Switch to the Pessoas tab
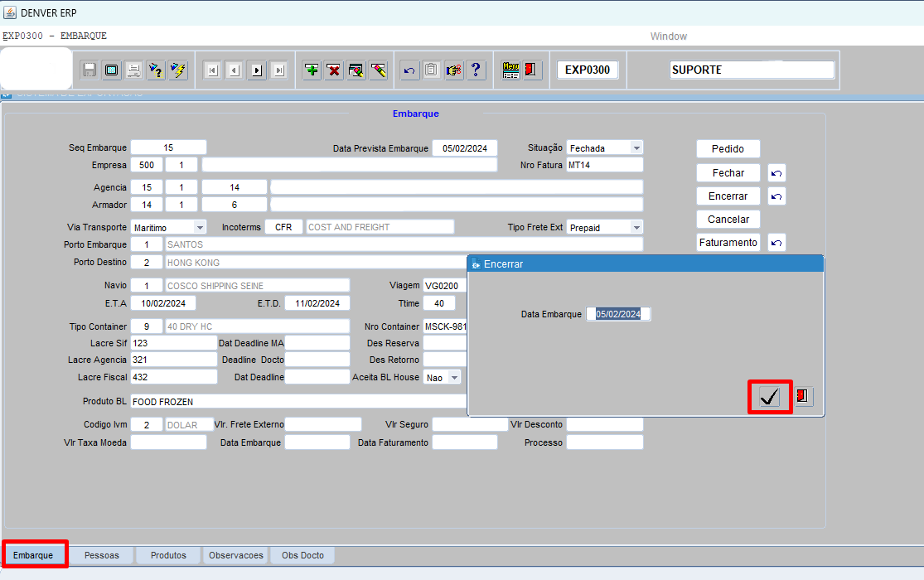Viewport: 924px width, 580px height. pyautogui.click(x=101, y=555)
